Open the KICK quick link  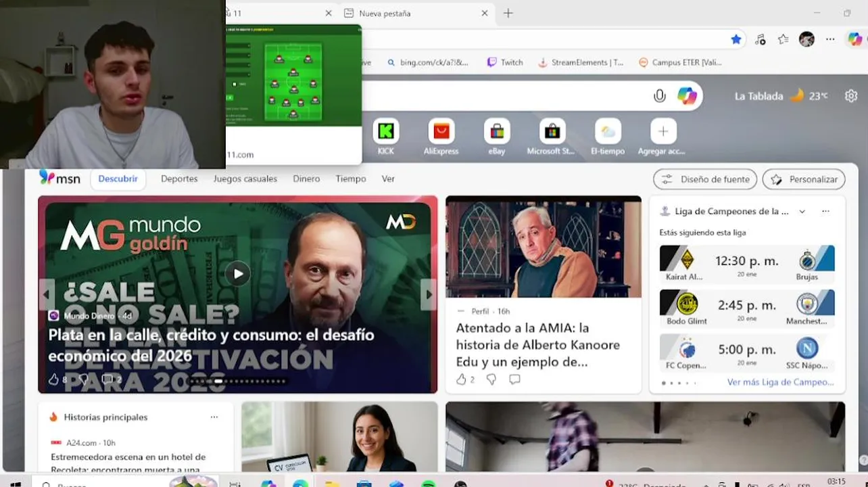coord(386,137)
